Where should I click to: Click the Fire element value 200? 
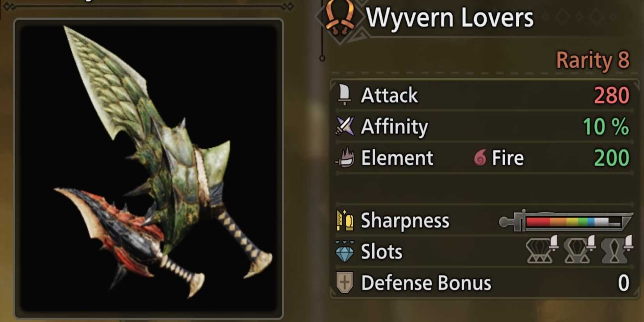pos(612,158)
